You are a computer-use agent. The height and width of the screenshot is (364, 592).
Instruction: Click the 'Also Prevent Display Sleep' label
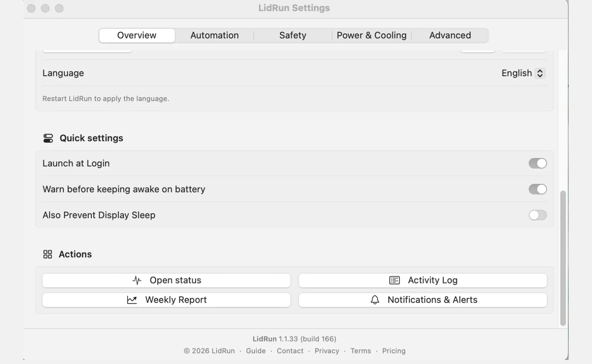[99, 215]
